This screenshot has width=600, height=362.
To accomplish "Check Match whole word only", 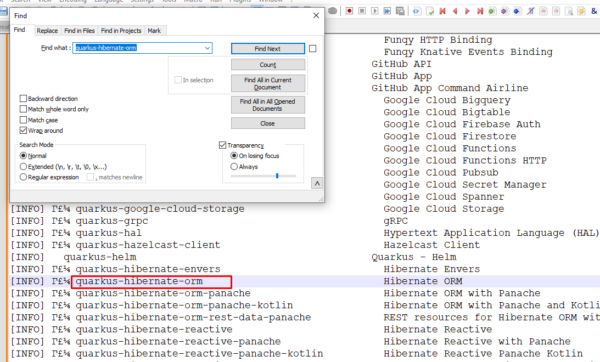I will [23, 109].
